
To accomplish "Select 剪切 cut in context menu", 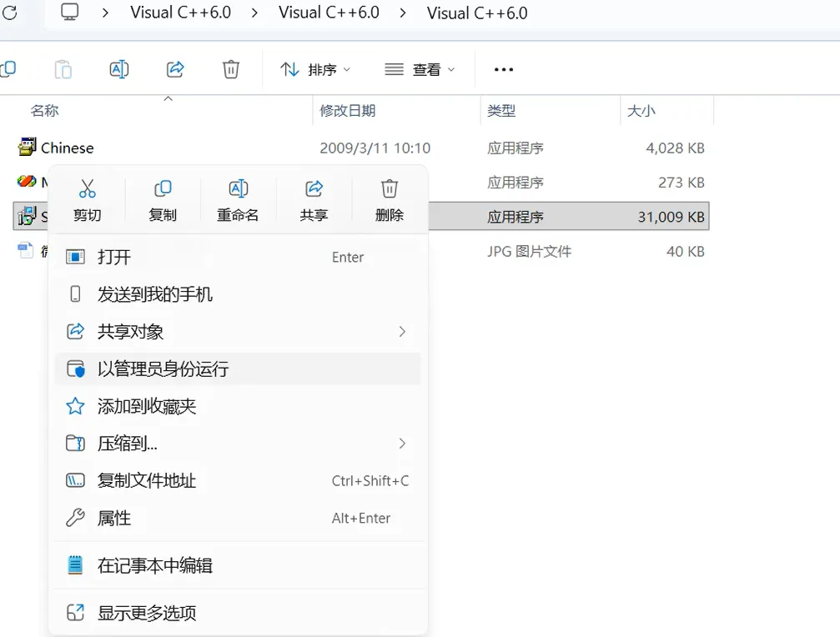I will [88, 200].
